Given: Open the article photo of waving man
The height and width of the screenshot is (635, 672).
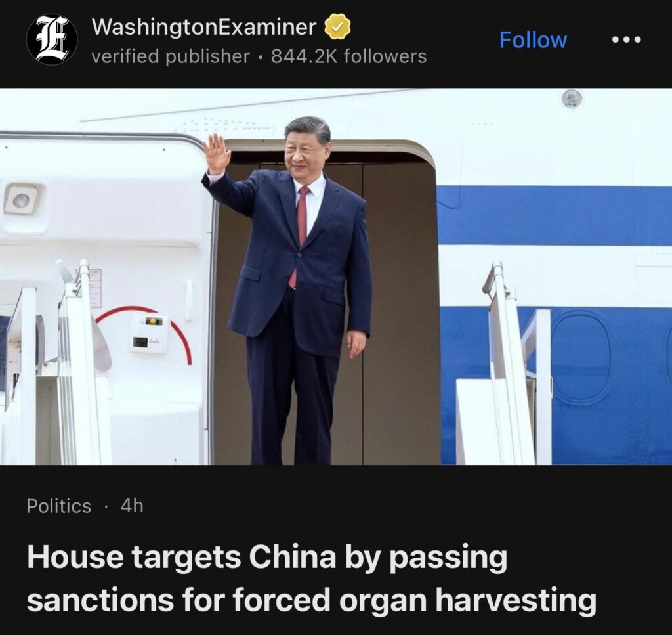Looking at the screenshot, I should [336, 276].
